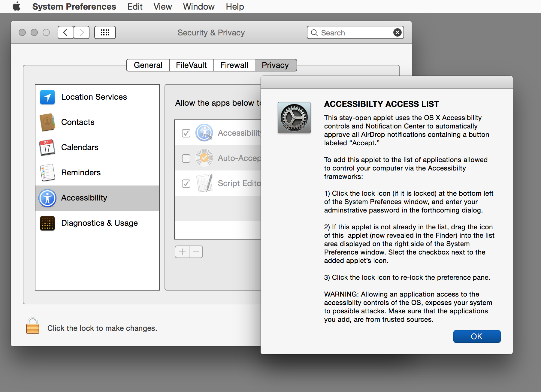Image resolution: width=541 pixels, height=392 pixels.
Task: Click the Apple menu icon
Action: point(17,6)
